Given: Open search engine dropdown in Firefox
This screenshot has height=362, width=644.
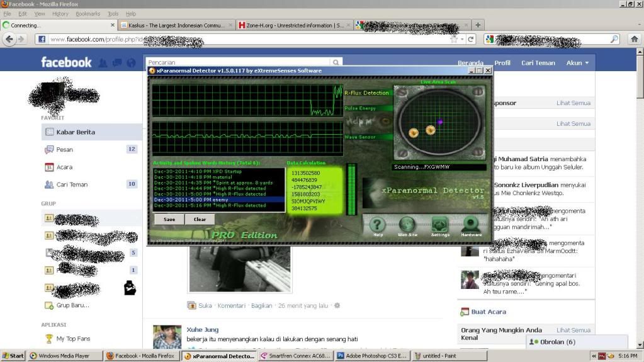Looking at the screenshot, I should [490, 39].
